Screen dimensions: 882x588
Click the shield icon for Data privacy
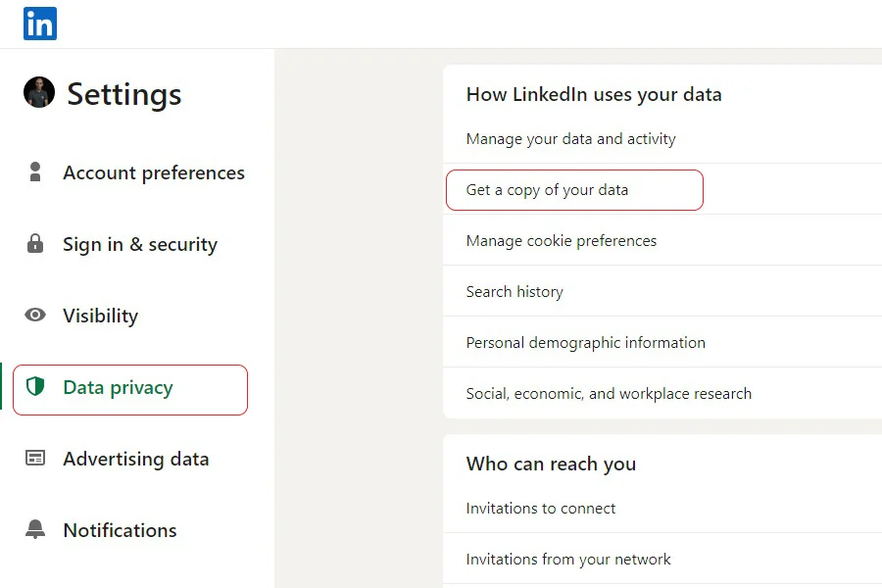click(x=35, y=386)
